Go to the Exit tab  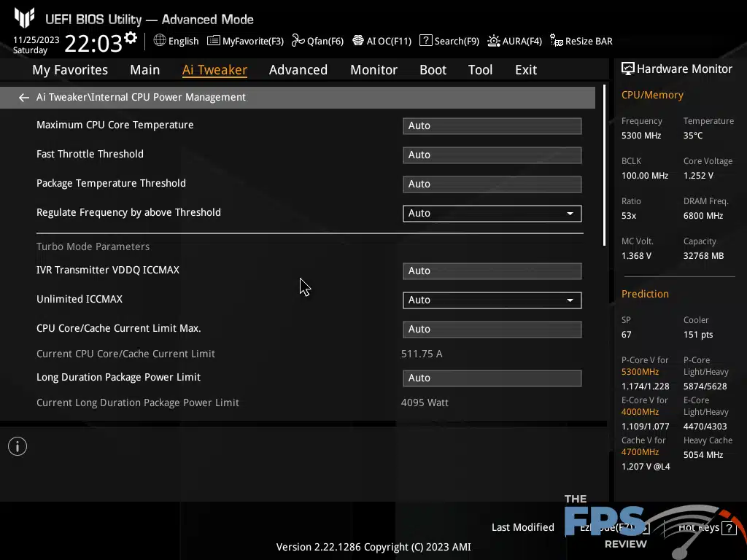coord(526,70)
